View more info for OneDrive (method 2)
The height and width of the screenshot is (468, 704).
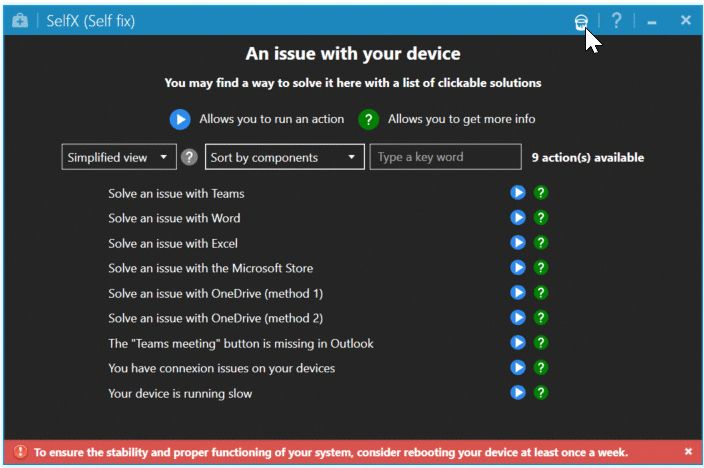point(541,318)
